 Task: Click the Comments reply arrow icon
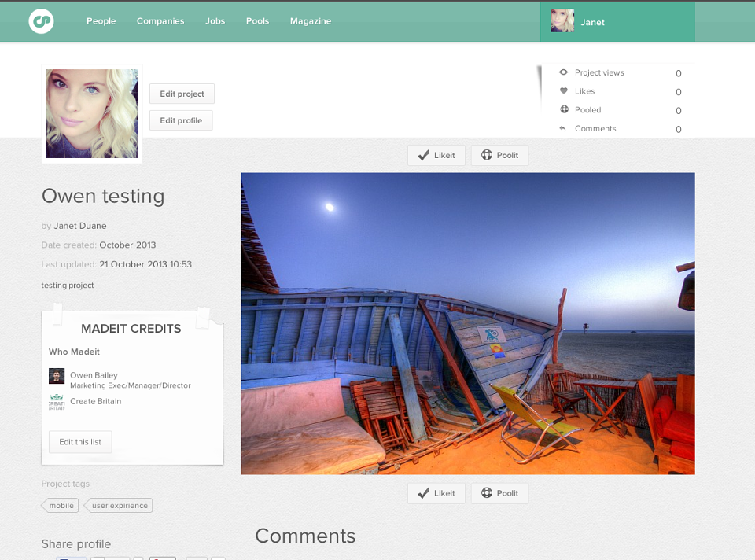point(562,128)
